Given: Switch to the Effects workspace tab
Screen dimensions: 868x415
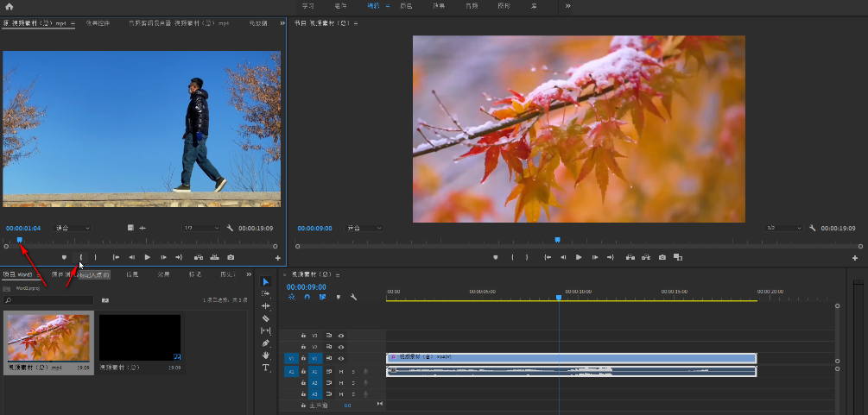Looking at the screenshot, I should pos(439,6).
